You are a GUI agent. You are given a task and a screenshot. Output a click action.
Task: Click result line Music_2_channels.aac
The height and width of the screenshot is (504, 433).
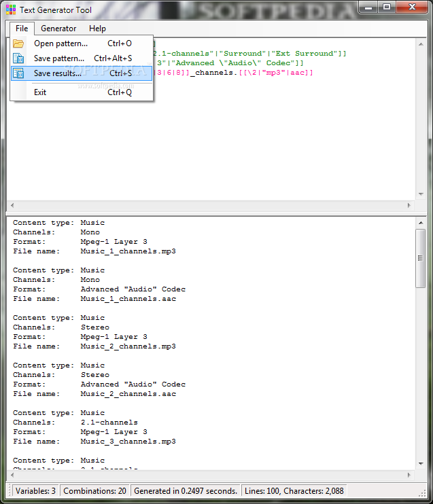click(x=128, y=394)
